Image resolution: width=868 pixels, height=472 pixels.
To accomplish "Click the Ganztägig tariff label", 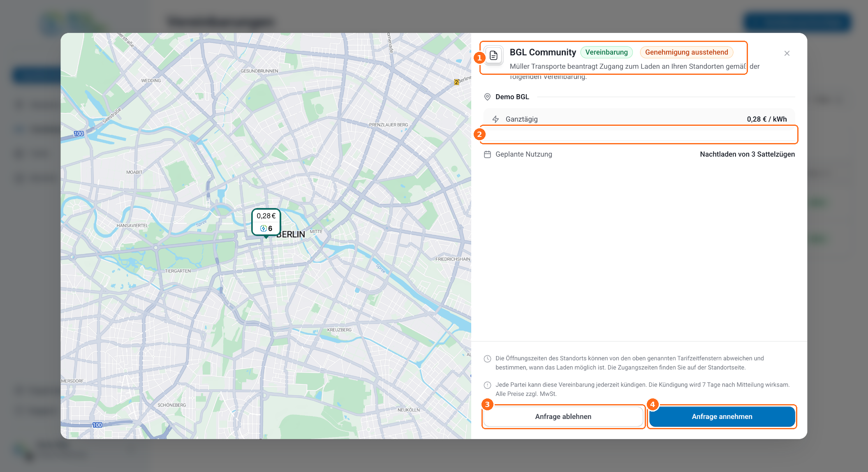I will 521,119.
